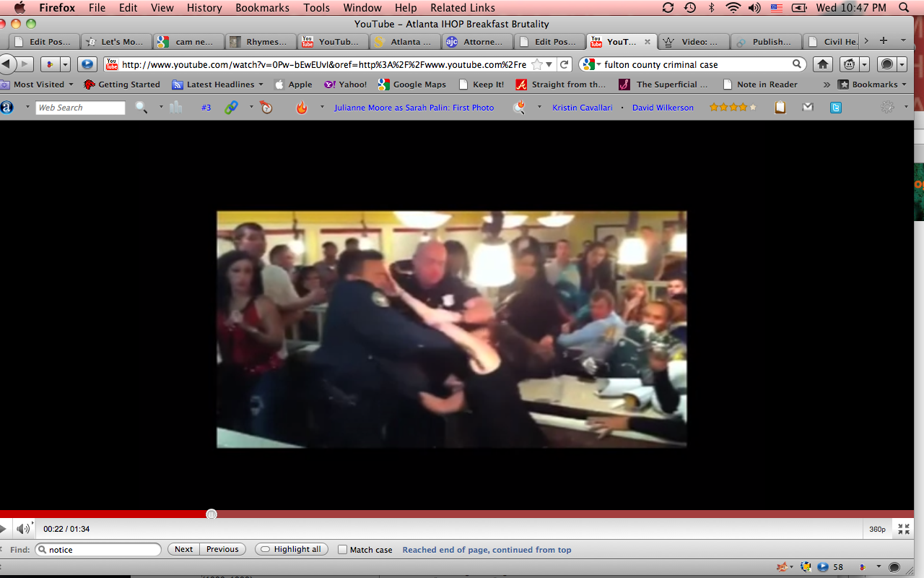Image resolution: width=924 pixels, height=578 pixels.
Task: Click the Find text field containing notice
Action: coord(101,550)
